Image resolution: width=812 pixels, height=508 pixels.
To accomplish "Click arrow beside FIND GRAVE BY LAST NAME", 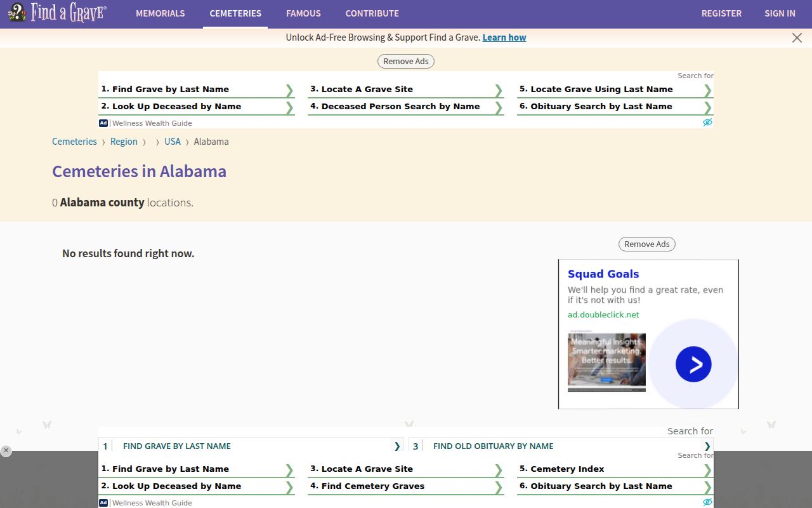I will (397, 446).
